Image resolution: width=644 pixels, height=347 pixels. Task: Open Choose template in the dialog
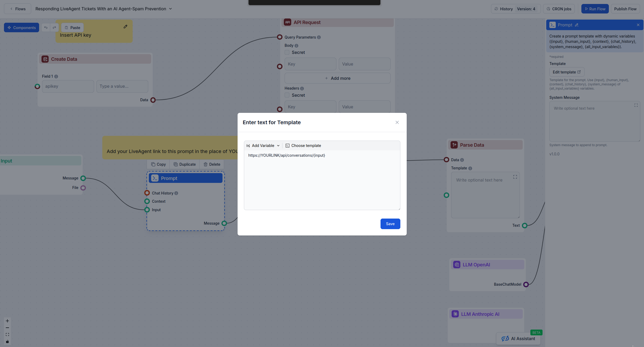[x=303, y=145]
